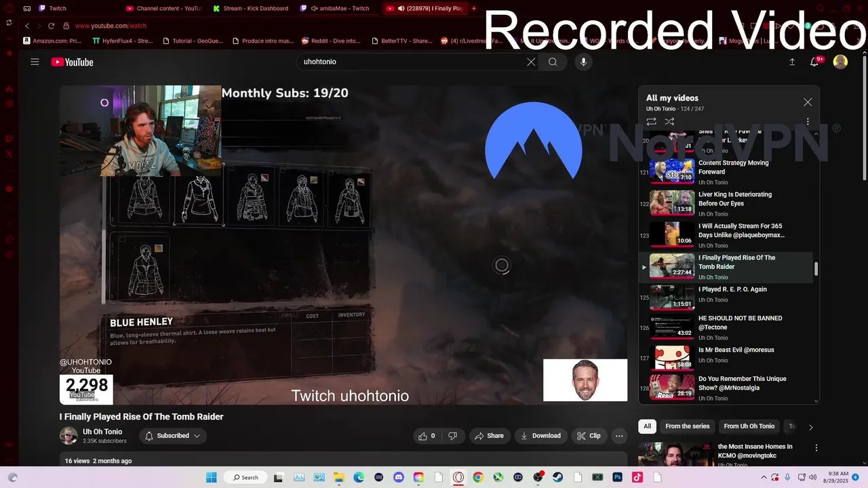
Task: Toggle playlist loop
Action: point(651,121)
